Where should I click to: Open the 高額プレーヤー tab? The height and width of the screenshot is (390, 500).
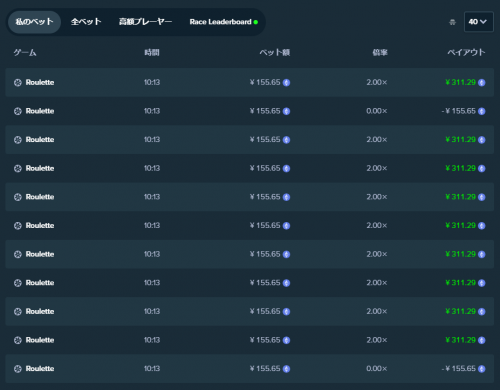click(x=145, y=22)
